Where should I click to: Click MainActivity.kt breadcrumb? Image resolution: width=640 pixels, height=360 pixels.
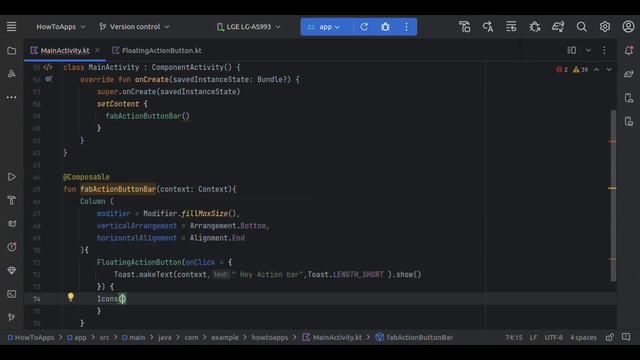click(332, 338)
